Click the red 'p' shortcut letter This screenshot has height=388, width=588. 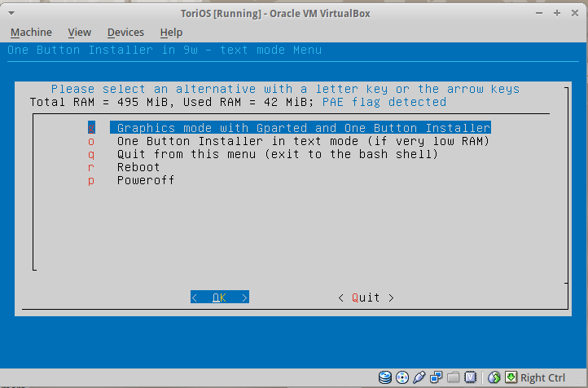91,181
